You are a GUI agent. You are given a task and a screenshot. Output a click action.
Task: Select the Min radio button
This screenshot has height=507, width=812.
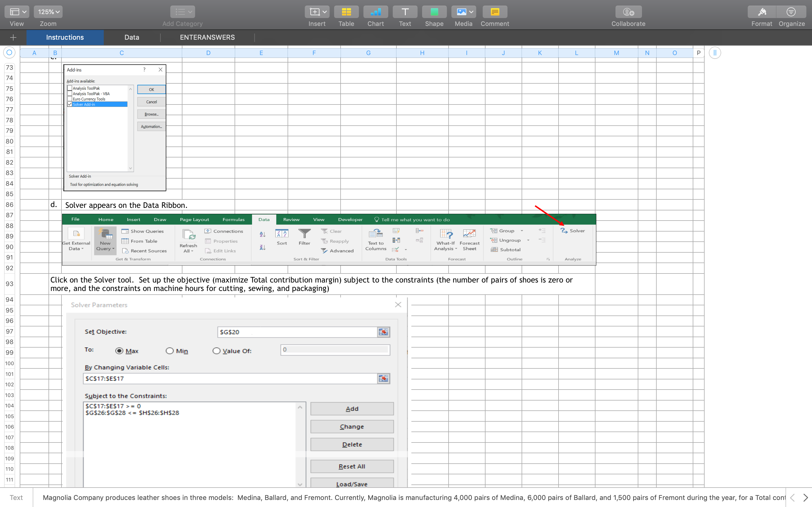pyautogui.click(x=170, y=351)
